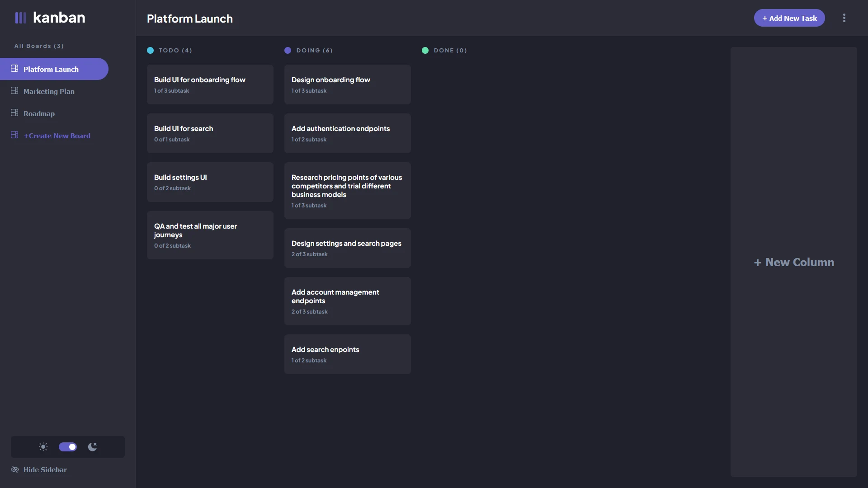Click the + New Column panel
Image resolution: width=868 pixels, height=488 pixels.
(x=794, y=262)
